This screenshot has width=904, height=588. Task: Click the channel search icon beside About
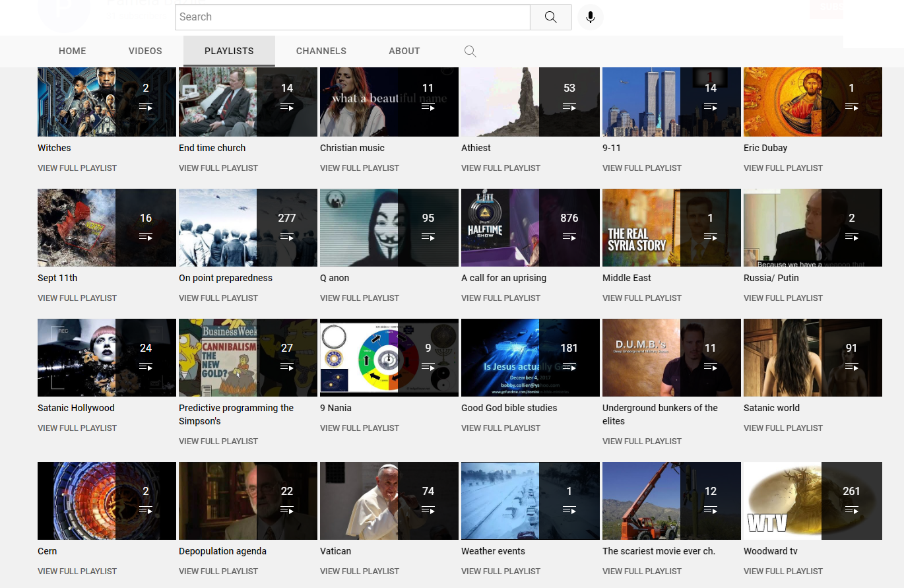470,51
